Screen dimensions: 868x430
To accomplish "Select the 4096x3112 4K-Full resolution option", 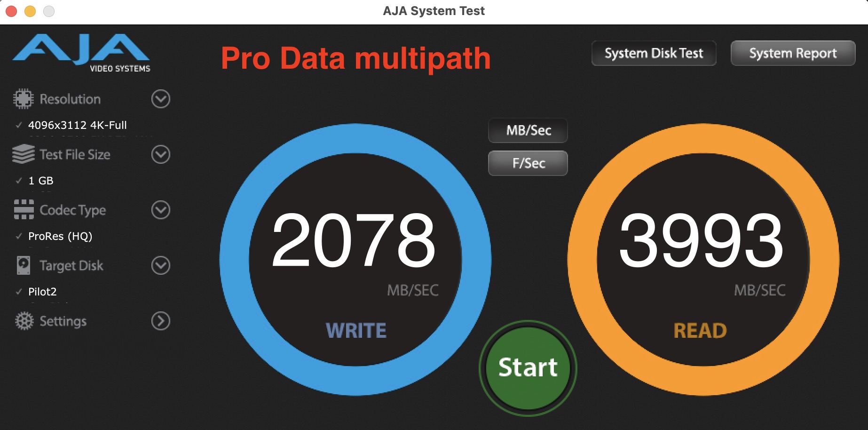I will click(78, 125).
